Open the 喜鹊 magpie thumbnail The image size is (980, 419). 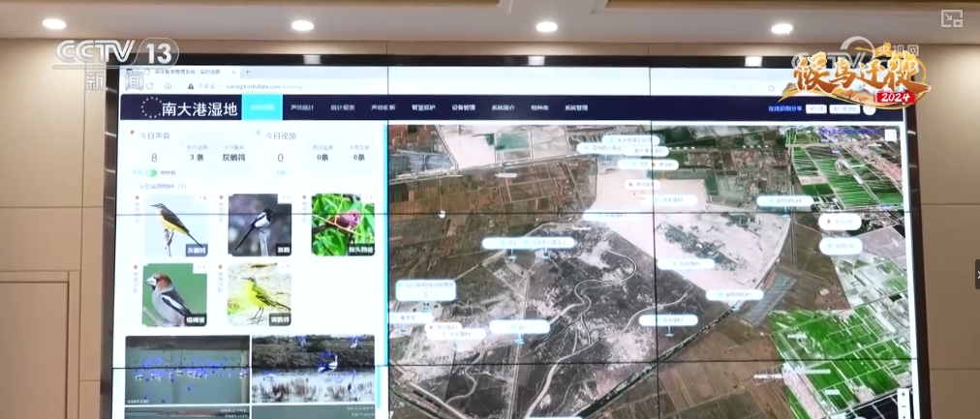(259, 225)
